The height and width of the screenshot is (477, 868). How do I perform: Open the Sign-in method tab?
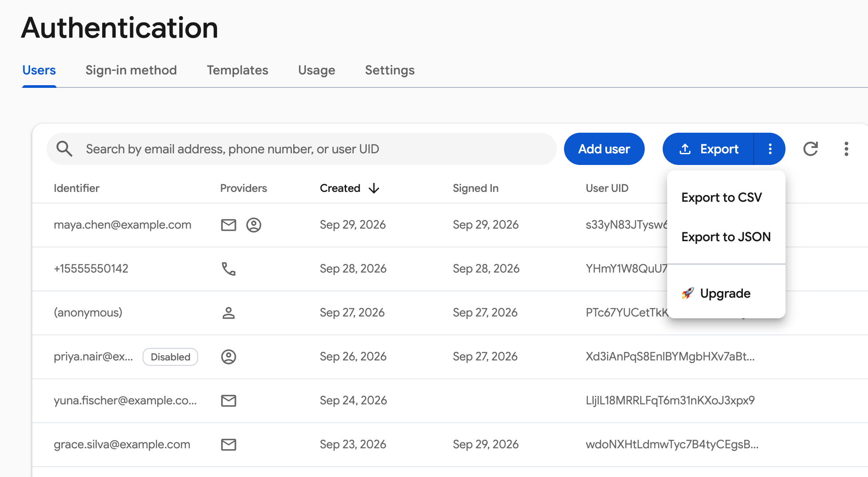tap(131, 70)
